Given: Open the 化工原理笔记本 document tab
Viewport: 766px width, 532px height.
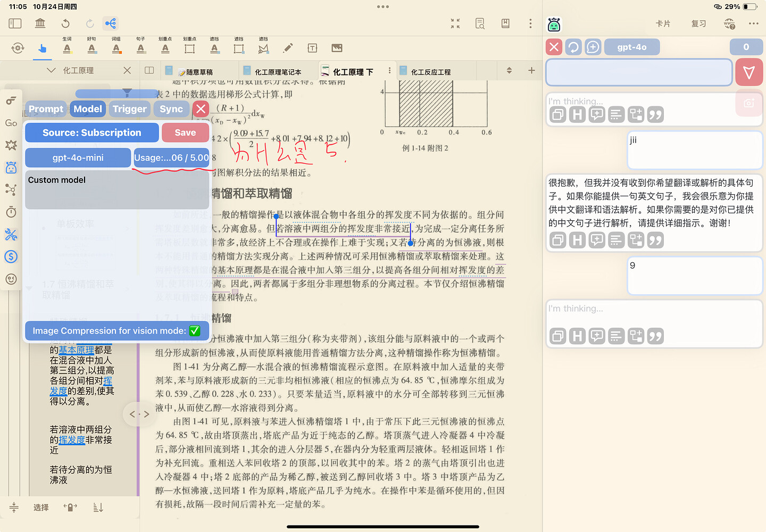Looking at the screenshot, I should coord(277,72).
